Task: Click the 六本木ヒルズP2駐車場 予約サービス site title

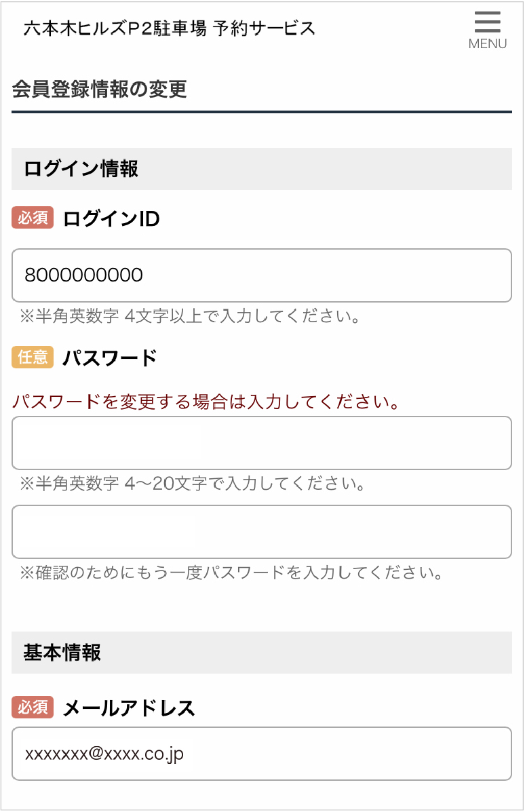Action: pyautogui.click(x=170, y=28)
